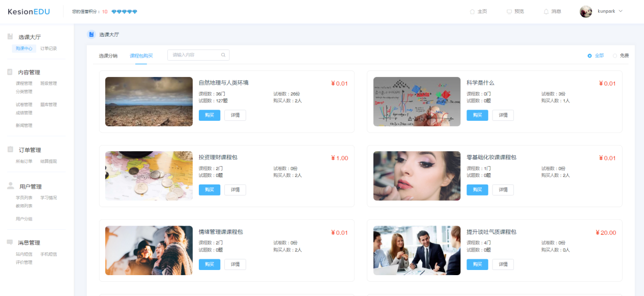Click the 零基础化妆课课程包 cover thumbnail
The height and width of the screenshot is (296, 644).
click(417, 176)
